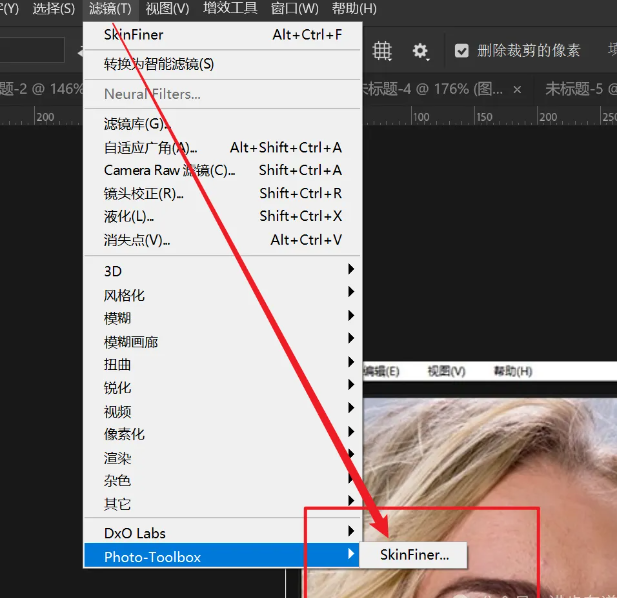Open the 窗口 window menu
Viewport: 617px width, 598px height.
(294, 9)
